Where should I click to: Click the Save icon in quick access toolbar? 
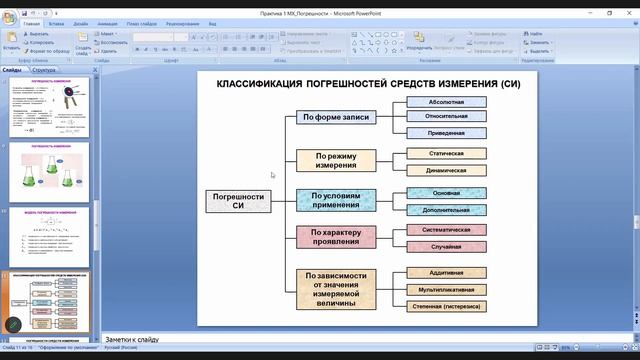tap(24, 13)
